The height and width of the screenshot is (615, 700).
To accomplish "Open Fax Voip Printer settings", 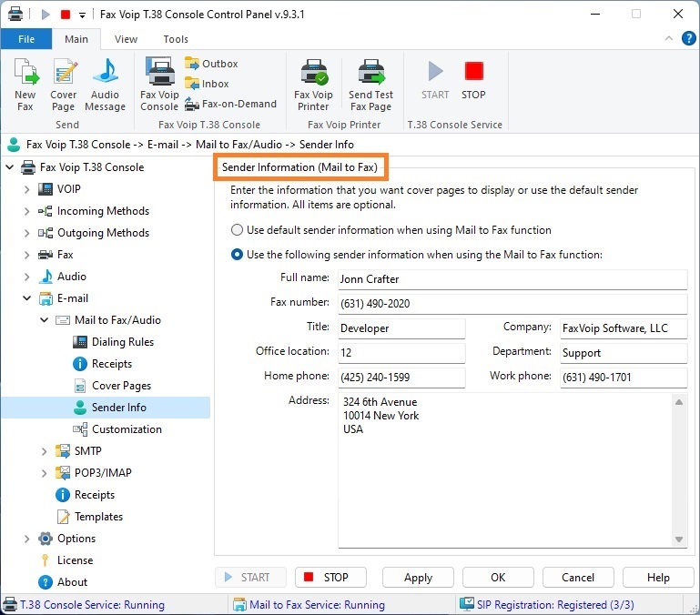I will [313, 85].
